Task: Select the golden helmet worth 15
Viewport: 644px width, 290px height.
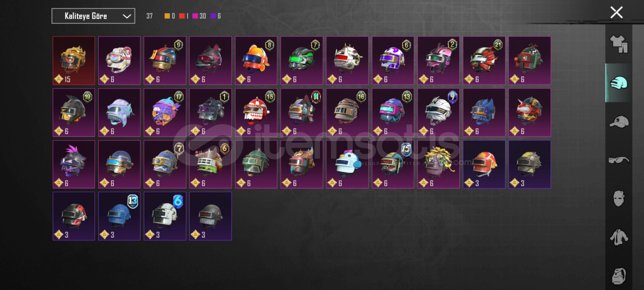Action: pyautogui.click(x=74, y=61)
